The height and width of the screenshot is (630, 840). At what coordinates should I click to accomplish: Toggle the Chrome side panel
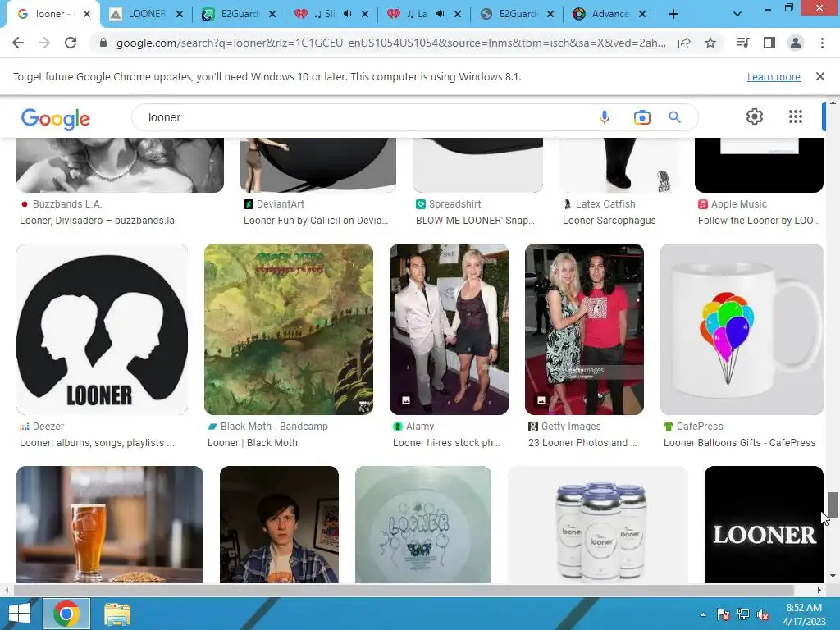(769, 43)
